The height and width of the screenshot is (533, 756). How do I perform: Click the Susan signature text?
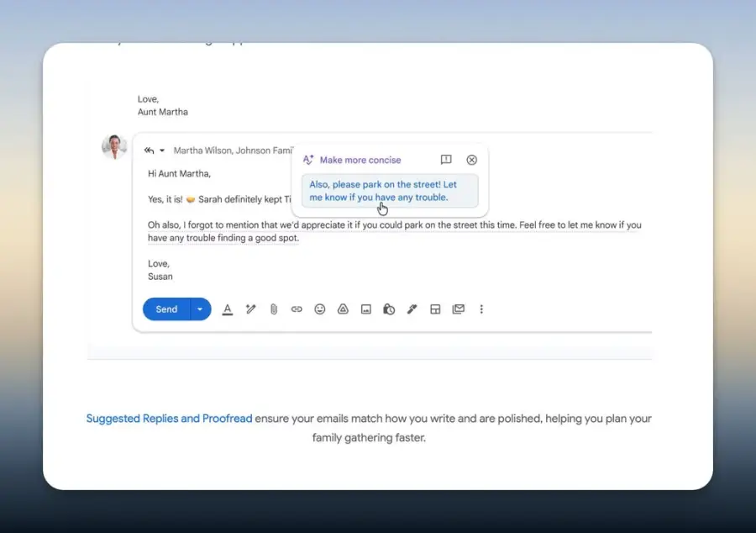coord(160,277)
